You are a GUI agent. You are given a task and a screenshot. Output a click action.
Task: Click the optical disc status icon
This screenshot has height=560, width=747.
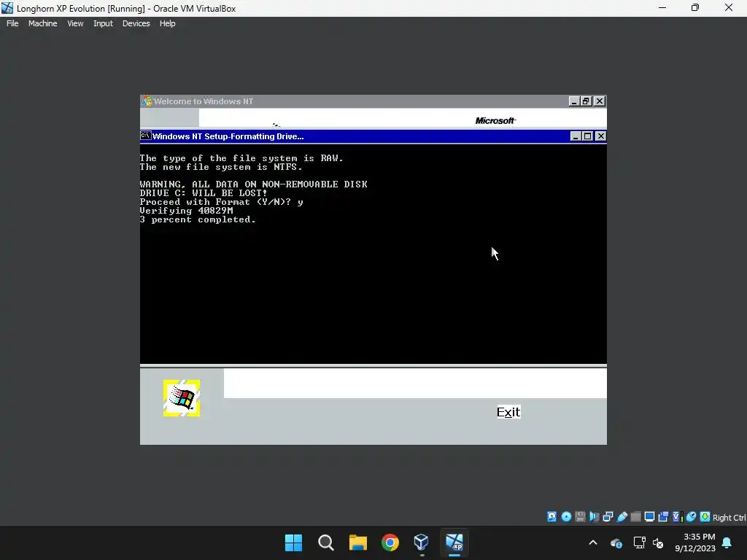[566, 517]
